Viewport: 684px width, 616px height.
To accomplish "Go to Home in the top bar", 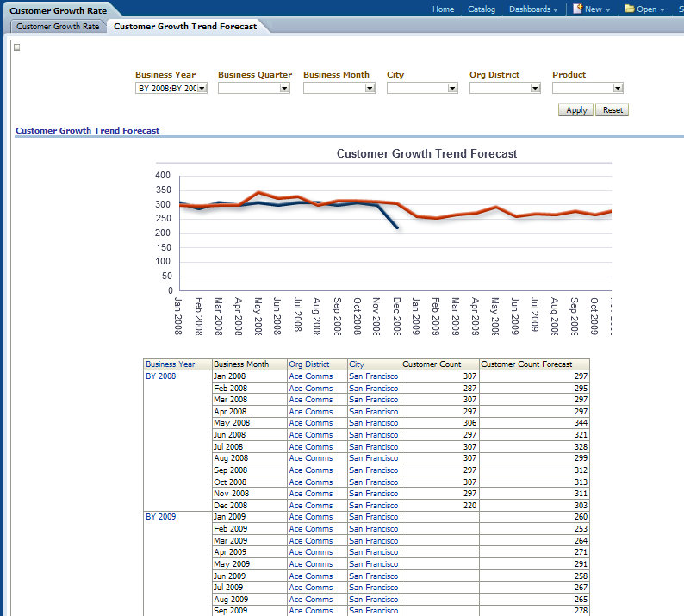I will pyautogui.click(x=443, y=9).
